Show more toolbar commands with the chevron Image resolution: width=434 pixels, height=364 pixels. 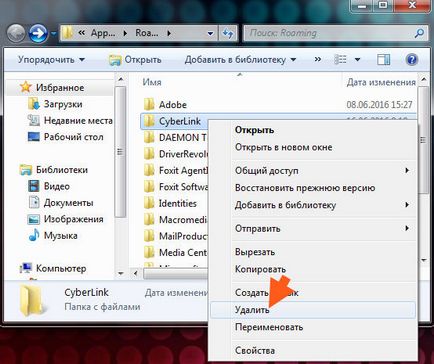[318, 59]
